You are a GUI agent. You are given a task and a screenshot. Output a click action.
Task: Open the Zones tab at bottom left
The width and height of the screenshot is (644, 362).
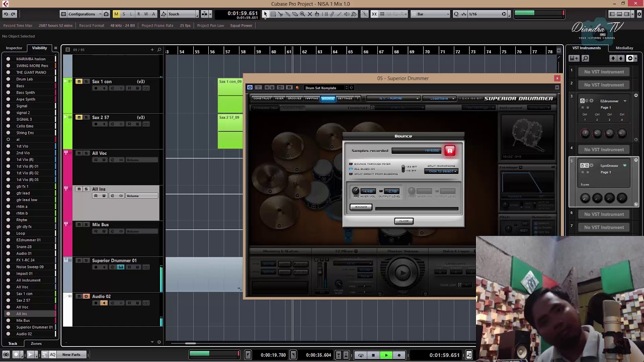[x=36, y=343]
